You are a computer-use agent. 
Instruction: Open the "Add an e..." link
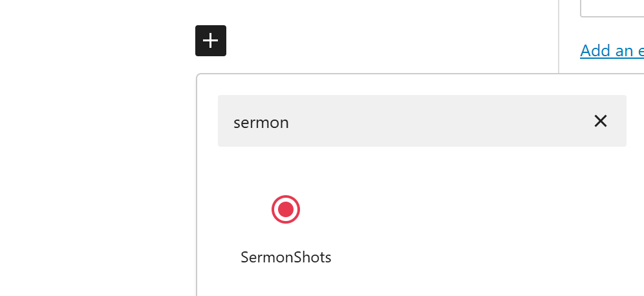pos(612,50)
